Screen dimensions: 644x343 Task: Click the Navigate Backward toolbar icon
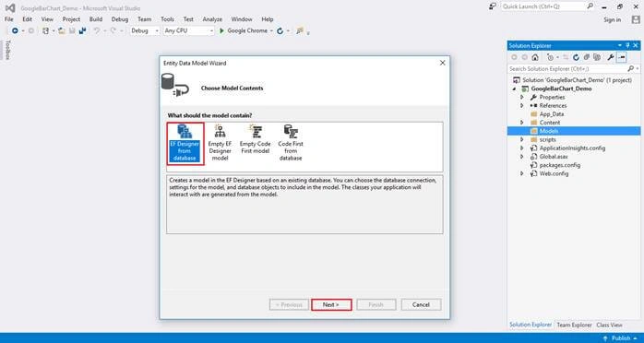(x=15, y=30)
